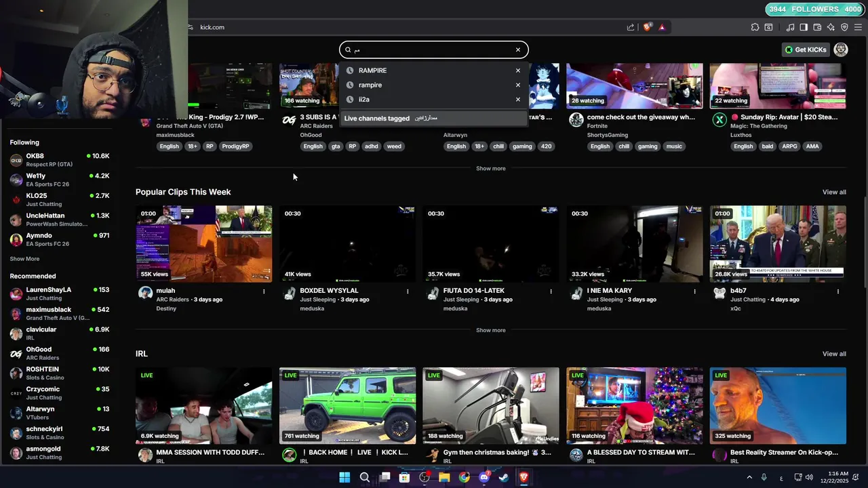The height and width of the screenshot is (488, 868).
Task: Open options menu for mulah clip
Action: [264, 291]
